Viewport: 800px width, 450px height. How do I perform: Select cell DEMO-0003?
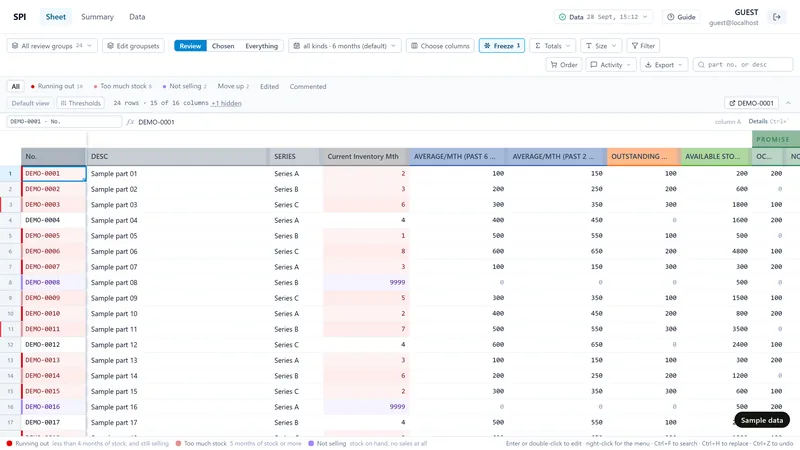coord(54,205)
